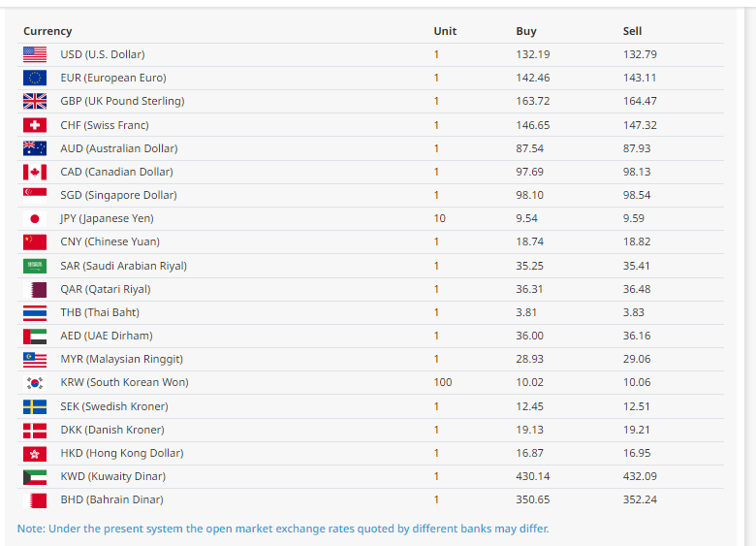Screen dimensions: 756x546
Task: Click the Unit column header
Action: click(444, 31)
